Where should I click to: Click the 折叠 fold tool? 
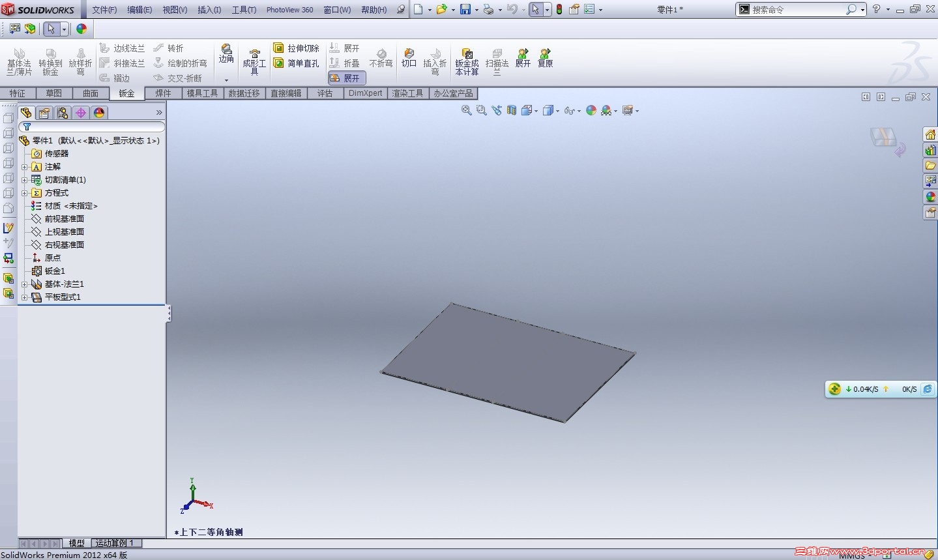[344, 63]
